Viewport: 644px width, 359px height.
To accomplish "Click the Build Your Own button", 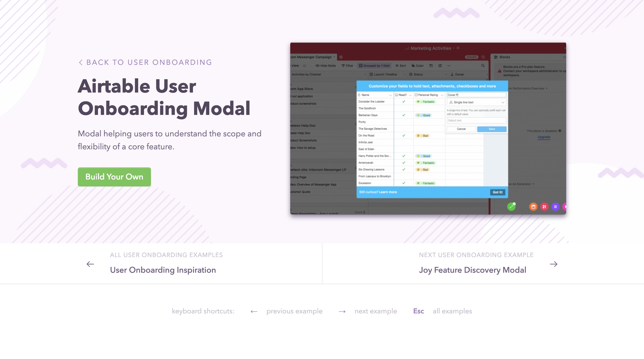I will (x=114, y=177).
